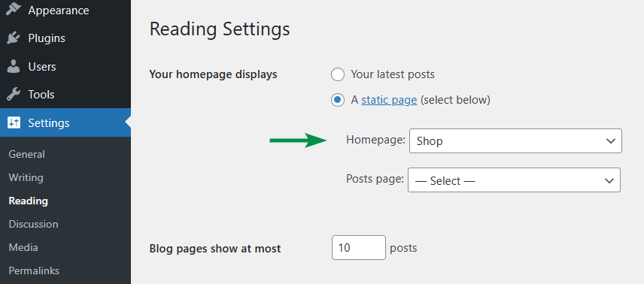Open the Discussion settings page
The width and height of the screenshot is (644, 284).
coord(33,224)
